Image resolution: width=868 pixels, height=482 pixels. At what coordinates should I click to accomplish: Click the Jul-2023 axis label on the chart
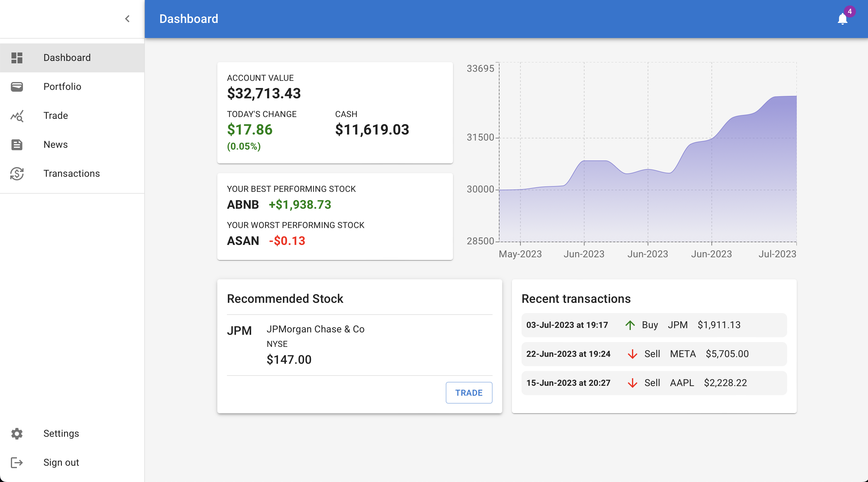[x=777, y=254]
